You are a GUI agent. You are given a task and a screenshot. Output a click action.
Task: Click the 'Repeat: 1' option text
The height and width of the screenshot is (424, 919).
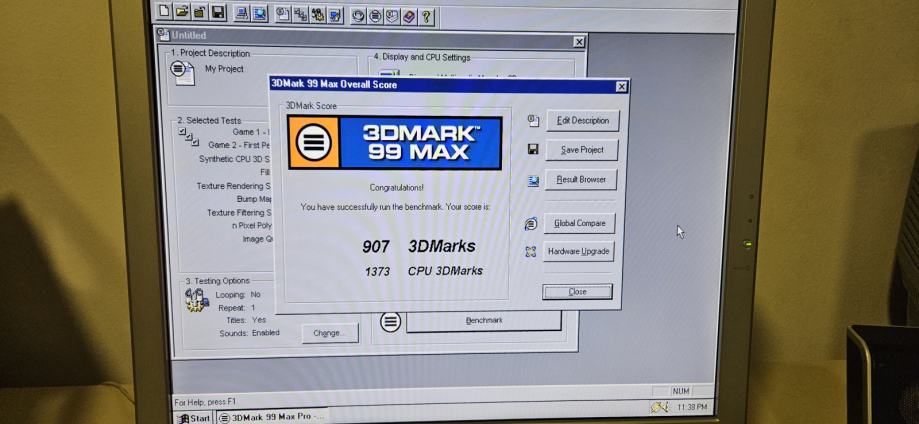pos(237,307)
